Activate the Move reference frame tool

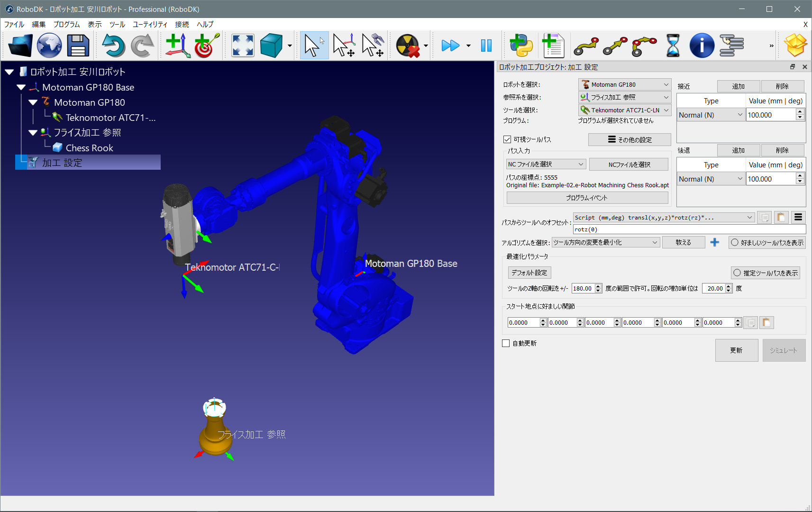344,46
